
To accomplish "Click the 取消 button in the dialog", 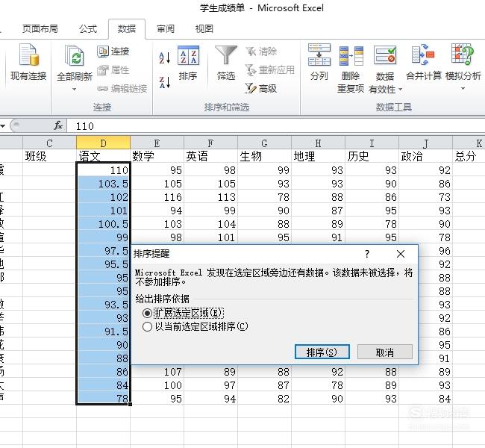I will 385,352.
